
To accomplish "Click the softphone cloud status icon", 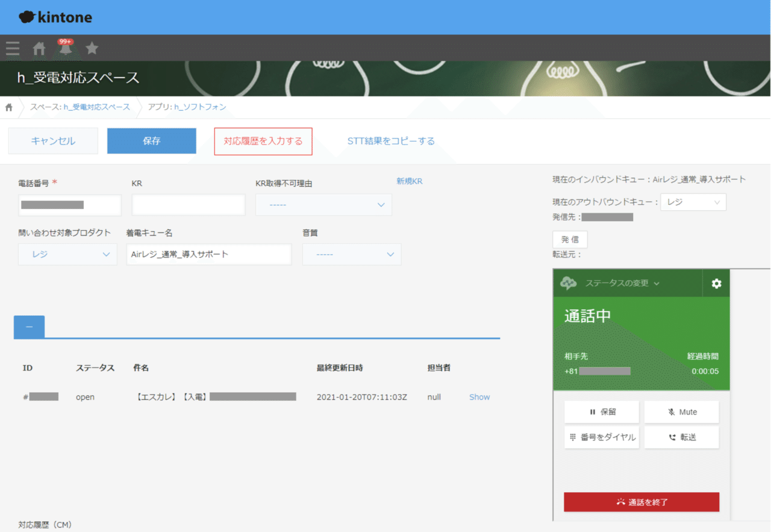I will tap(568, 283).
